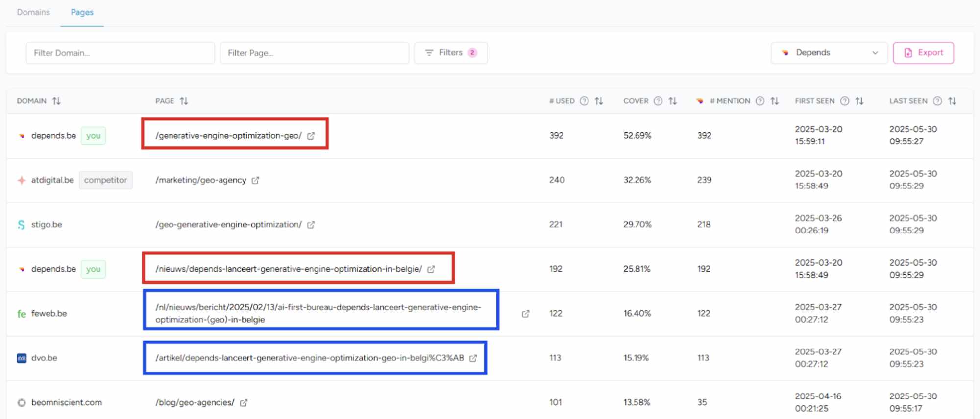
Task: Focus the Filter Domain input field
Action: 120,53
